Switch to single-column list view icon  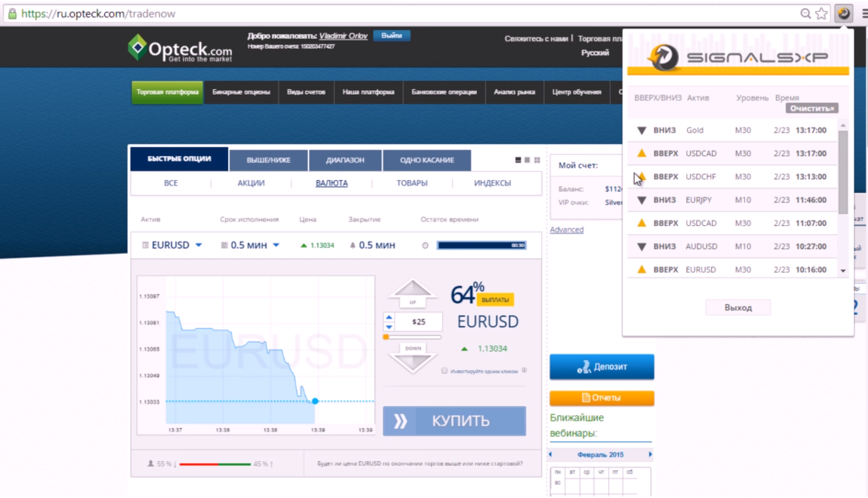pyautogui.click(x=518, y=160)
